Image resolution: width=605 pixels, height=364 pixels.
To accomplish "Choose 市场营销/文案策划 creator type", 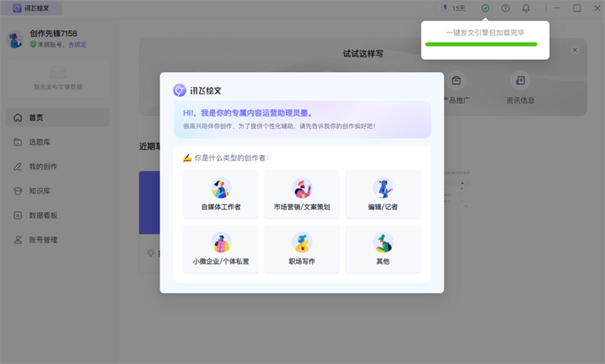I will [301, 194].
